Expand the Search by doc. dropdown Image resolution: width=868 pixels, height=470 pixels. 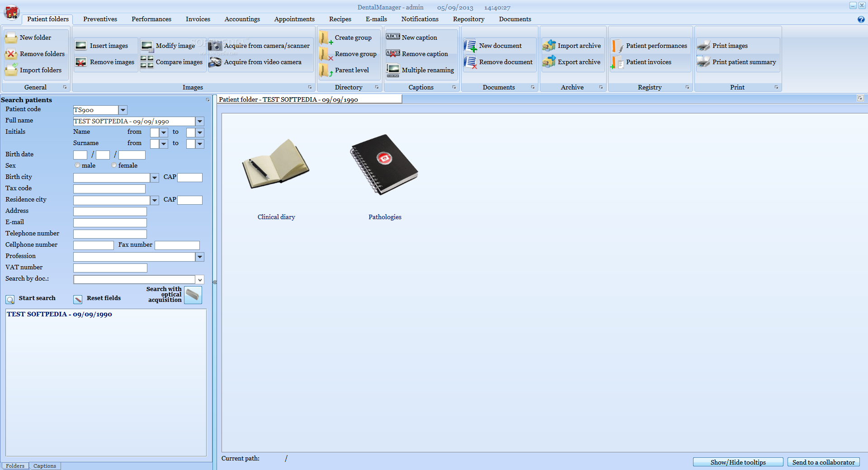(x=200, y=280)
